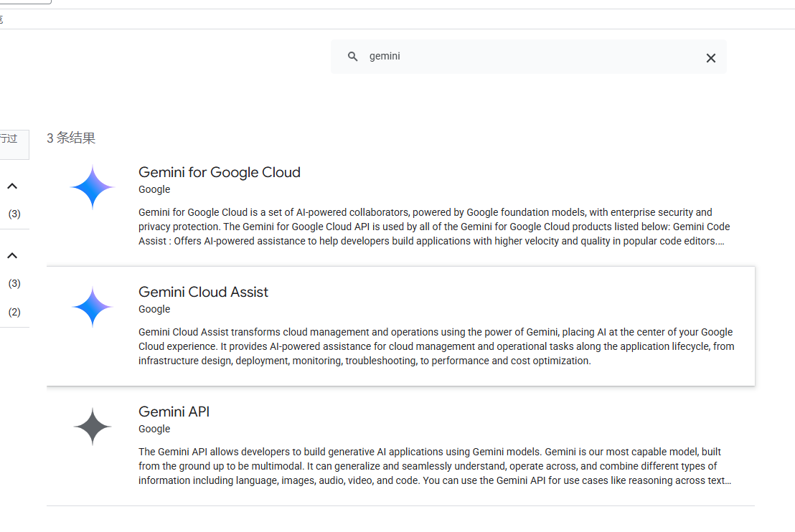Image resolution: width=795 pixels, height=532 pixels.
Task: Click the filter box above the sidebar sections
Action: point(13,144)
